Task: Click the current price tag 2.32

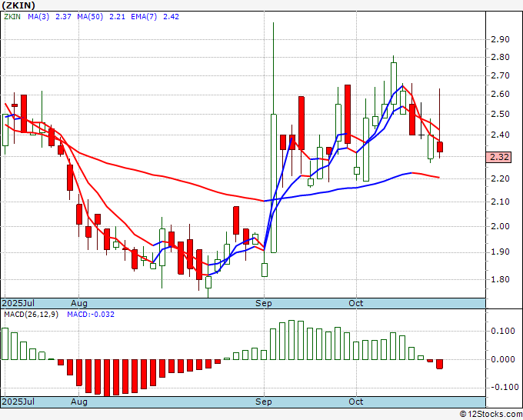Action: click(499, 157)
